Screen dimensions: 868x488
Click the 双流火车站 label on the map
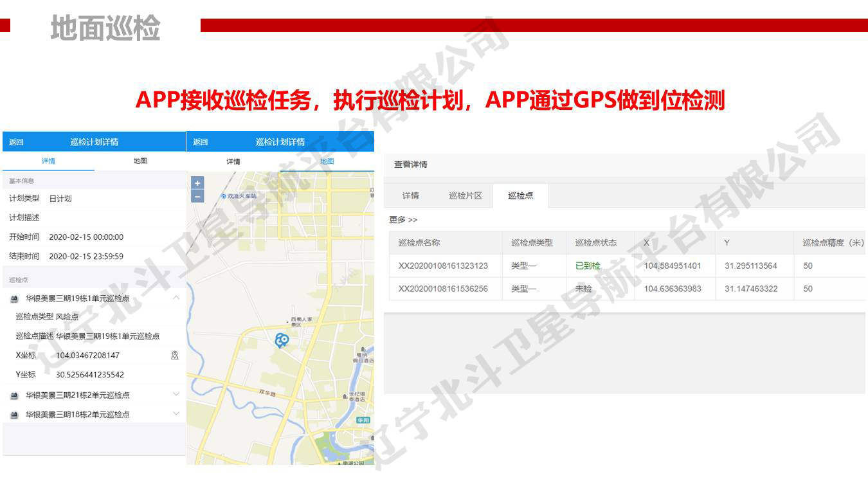pos(242,195)
